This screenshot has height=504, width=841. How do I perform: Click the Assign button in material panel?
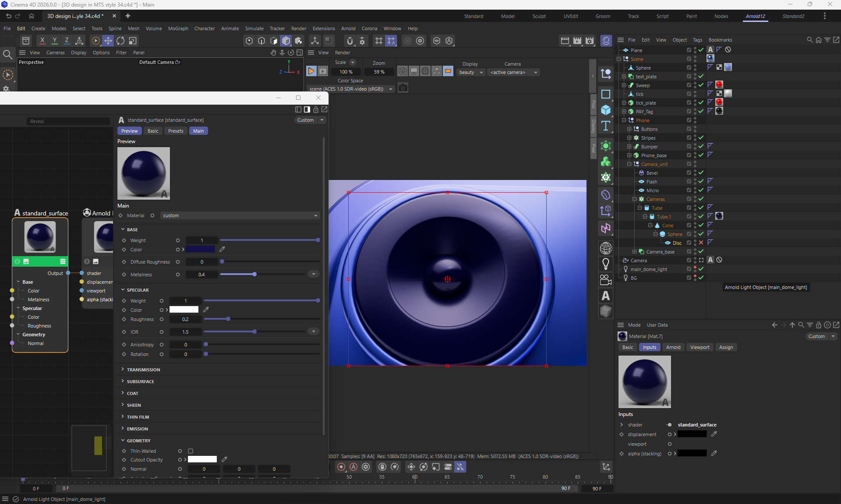tap(726, 347)
